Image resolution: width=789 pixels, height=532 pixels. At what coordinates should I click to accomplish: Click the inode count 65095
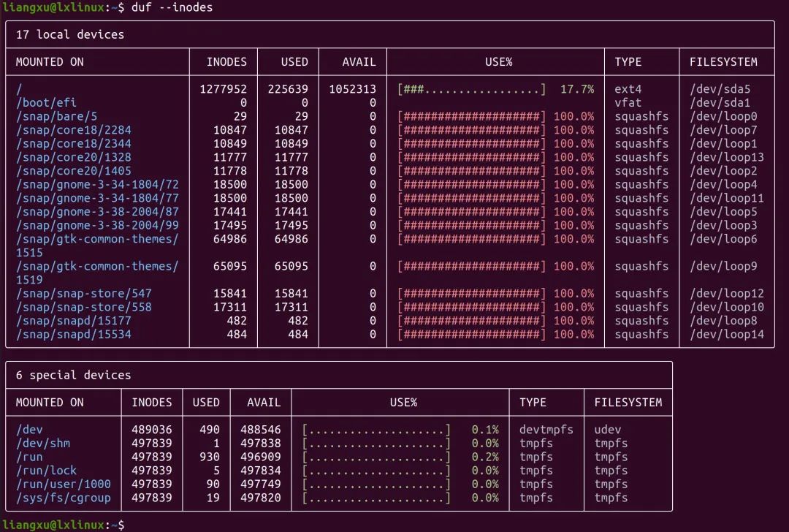[230, 266]
